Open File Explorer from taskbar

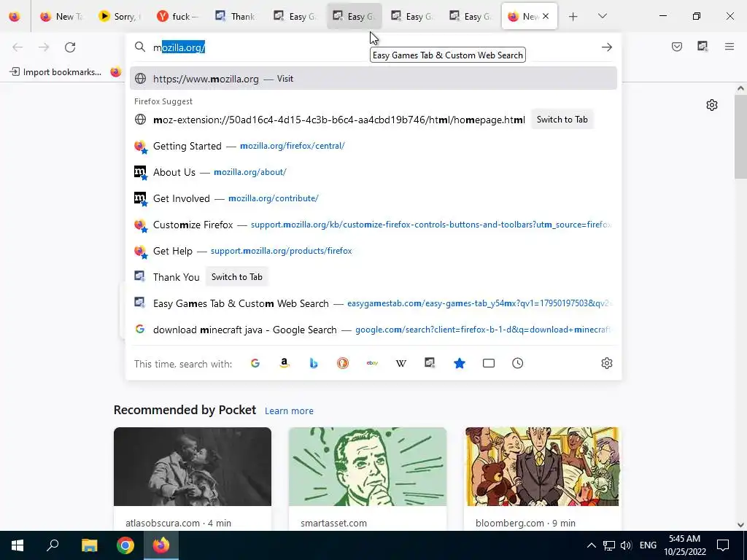click(89, 545)
